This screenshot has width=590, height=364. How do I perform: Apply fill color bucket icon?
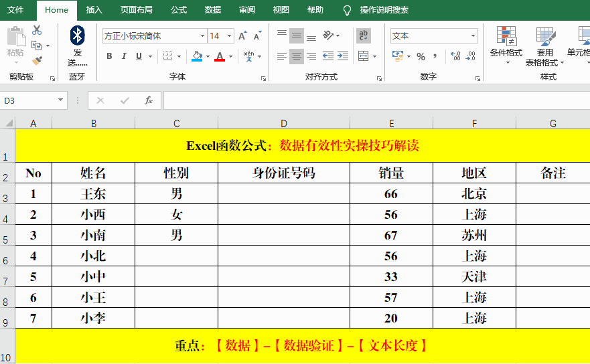(x=197, y=56)
